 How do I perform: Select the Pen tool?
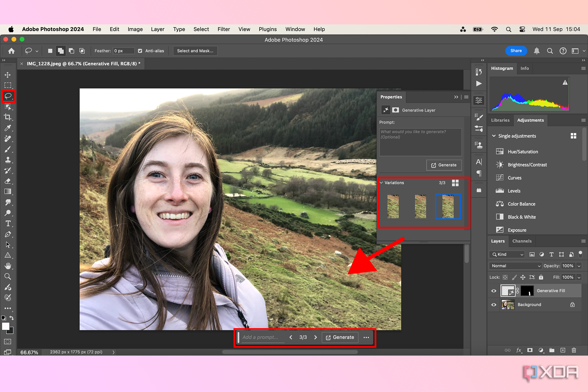(8, 234)
